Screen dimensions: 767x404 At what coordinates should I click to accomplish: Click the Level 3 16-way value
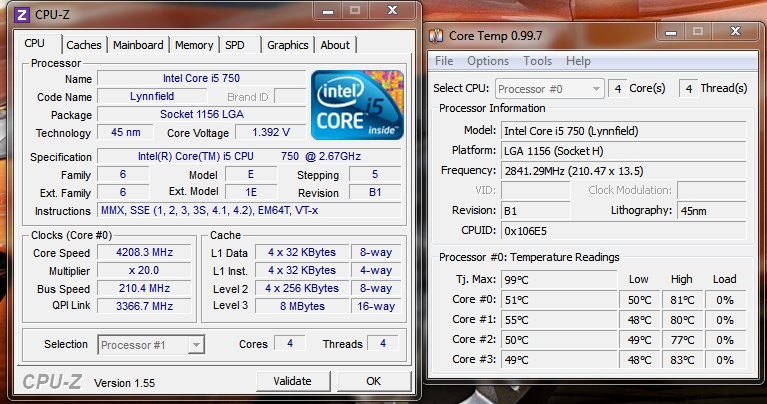[x=376, y=307]
